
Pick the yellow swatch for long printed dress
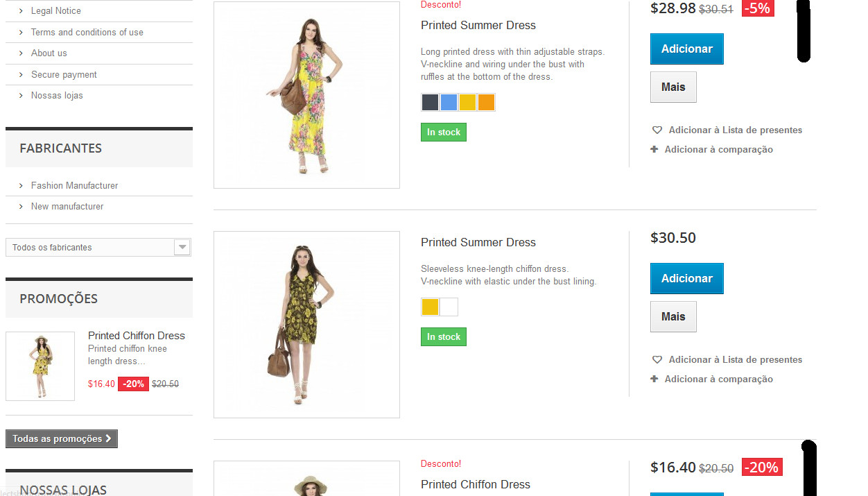[467, 103]
